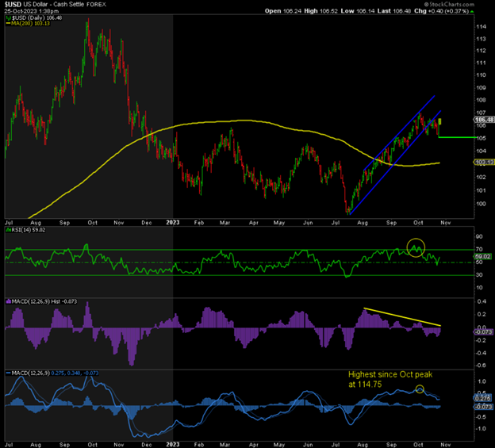Click the 'Chg +0.40 (+0.37%)' value
The image size is (495, 448).
(x=441, y=11)
